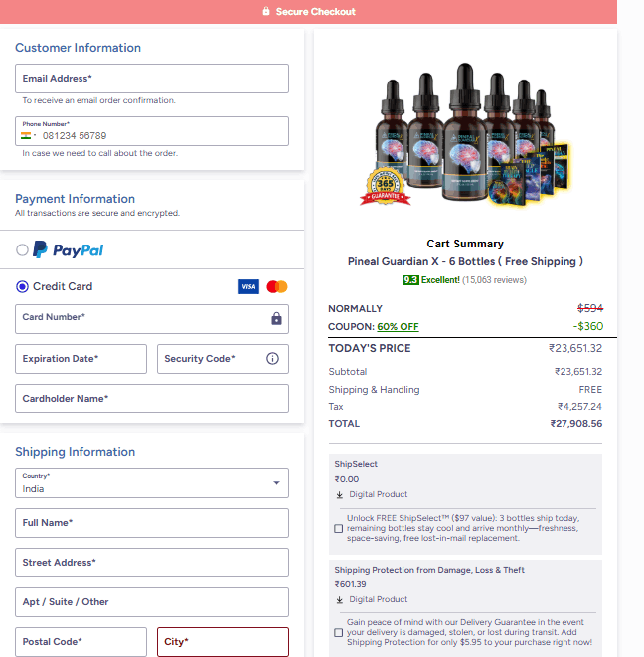
Task: Click the PayPal logo
Action: (69, 249)
